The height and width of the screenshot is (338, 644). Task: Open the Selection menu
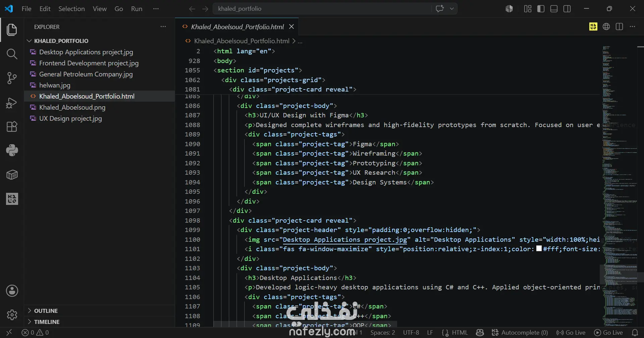click(71, 9)
